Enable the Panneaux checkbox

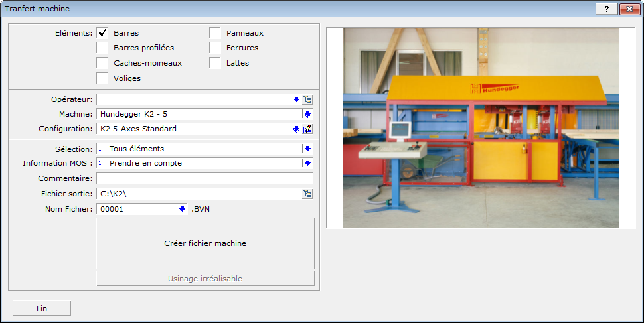(215, 32)
